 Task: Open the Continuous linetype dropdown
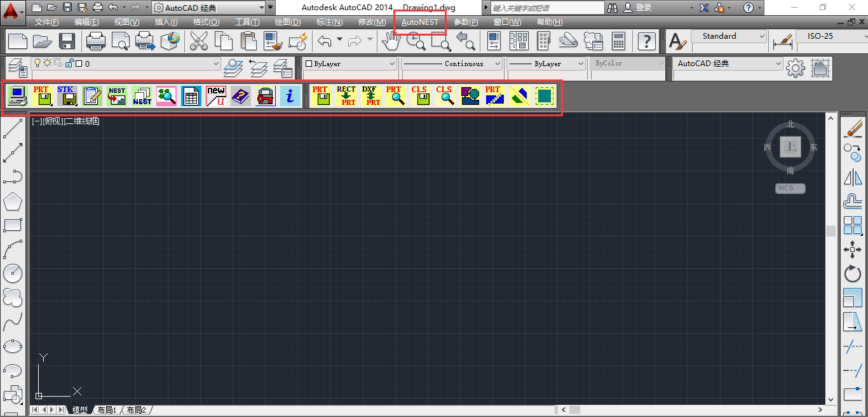click(452, 64)
